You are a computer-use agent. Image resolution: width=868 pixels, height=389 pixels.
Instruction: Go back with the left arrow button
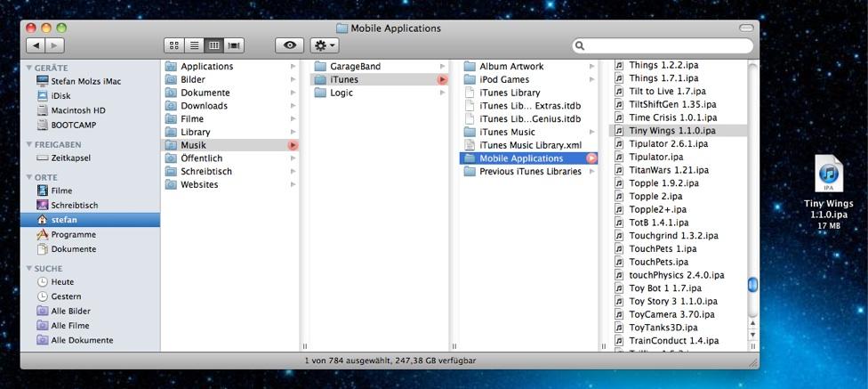tap(36, 45)
